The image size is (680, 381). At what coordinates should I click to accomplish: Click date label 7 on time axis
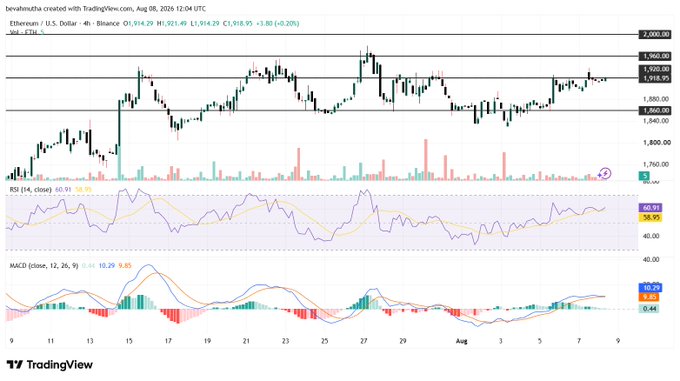click(579, 341)
